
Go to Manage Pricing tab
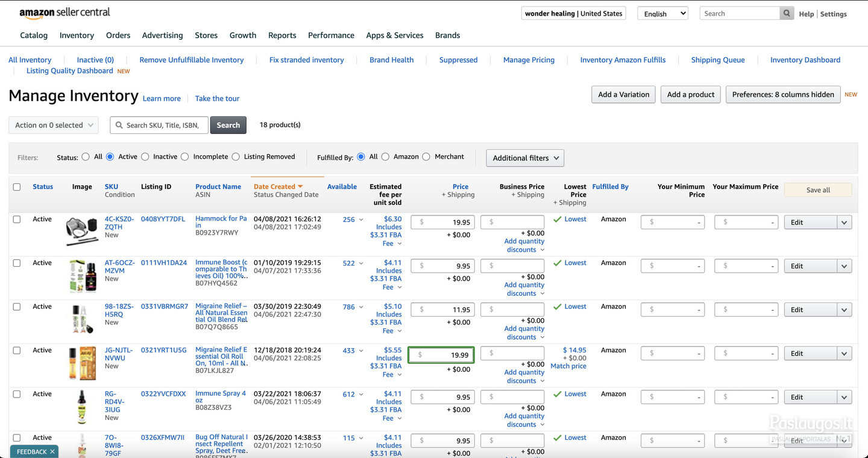point(529,60)
